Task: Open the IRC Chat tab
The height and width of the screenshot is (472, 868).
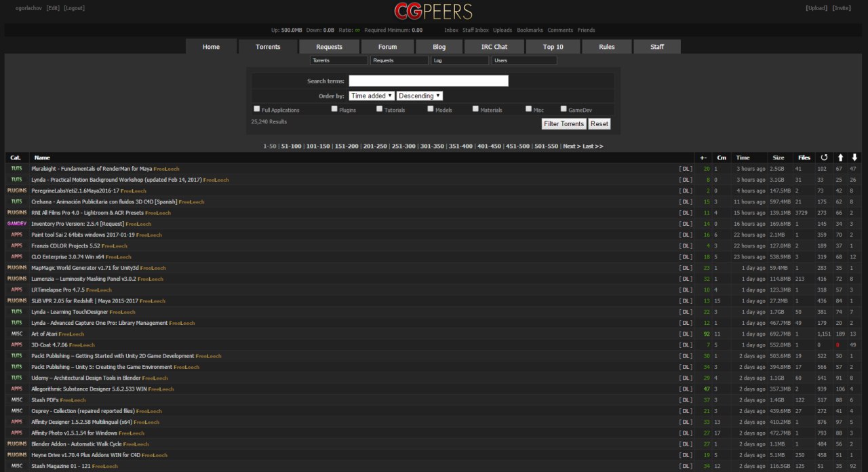Action: coord(495,47)
